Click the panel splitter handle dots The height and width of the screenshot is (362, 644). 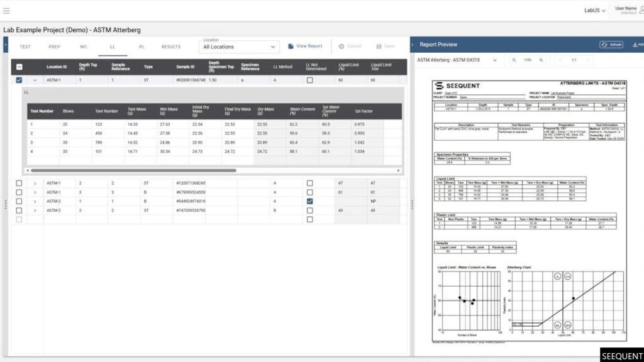click(412, 204)
